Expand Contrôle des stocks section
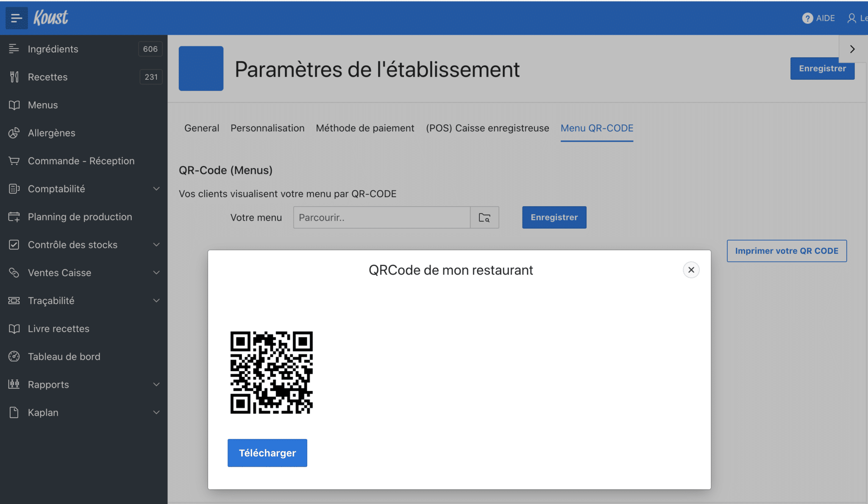Viewport: 868px width, 504px height. pyautogui.click(x=156, y=245)
